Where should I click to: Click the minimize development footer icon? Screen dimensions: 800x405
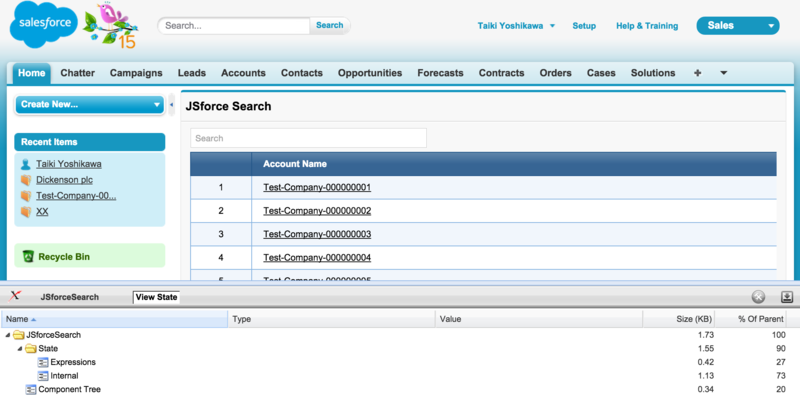coord(787,297)
